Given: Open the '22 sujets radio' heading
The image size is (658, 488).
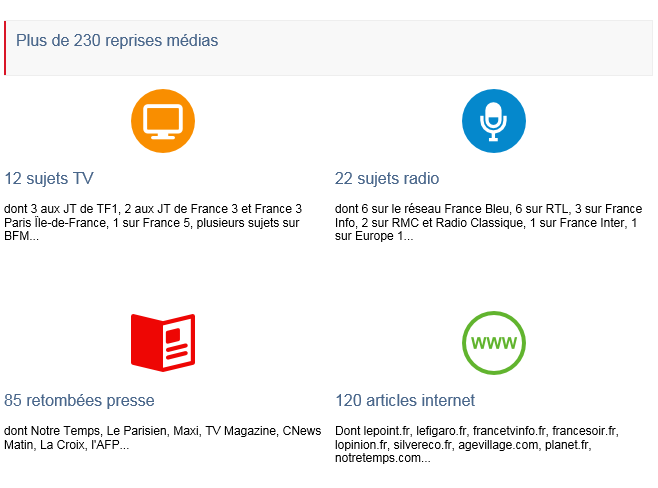Looking at the screenshot, I should (386, 178).
